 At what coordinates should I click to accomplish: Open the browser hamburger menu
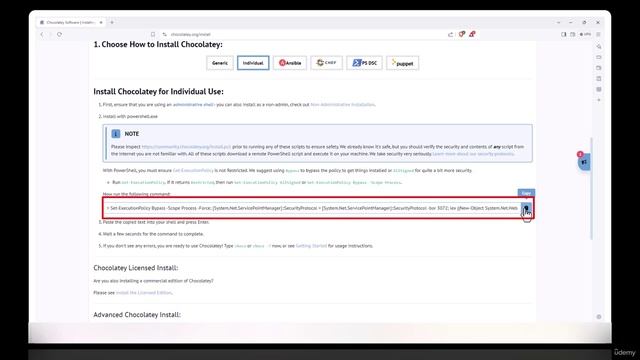pyautogui.click(x=598, y=34)
